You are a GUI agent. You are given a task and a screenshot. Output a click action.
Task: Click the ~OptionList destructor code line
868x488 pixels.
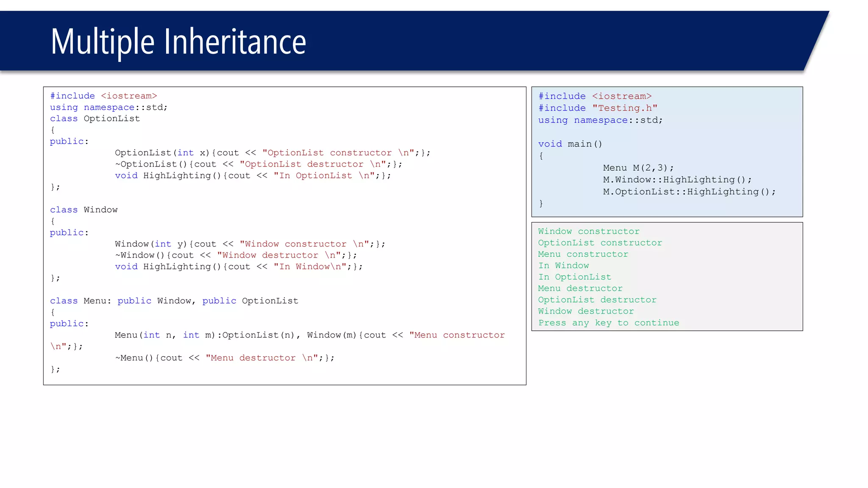click(x=258, y=164)
